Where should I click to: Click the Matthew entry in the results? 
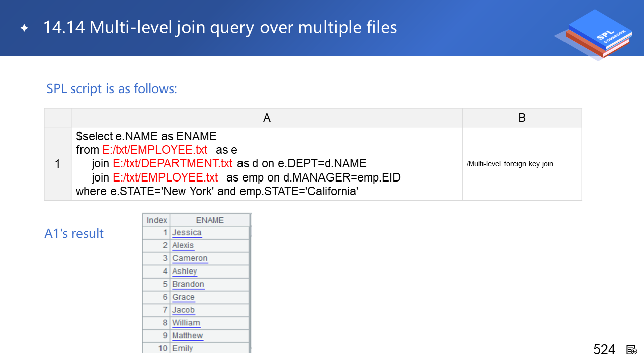[x=187, y=335]
